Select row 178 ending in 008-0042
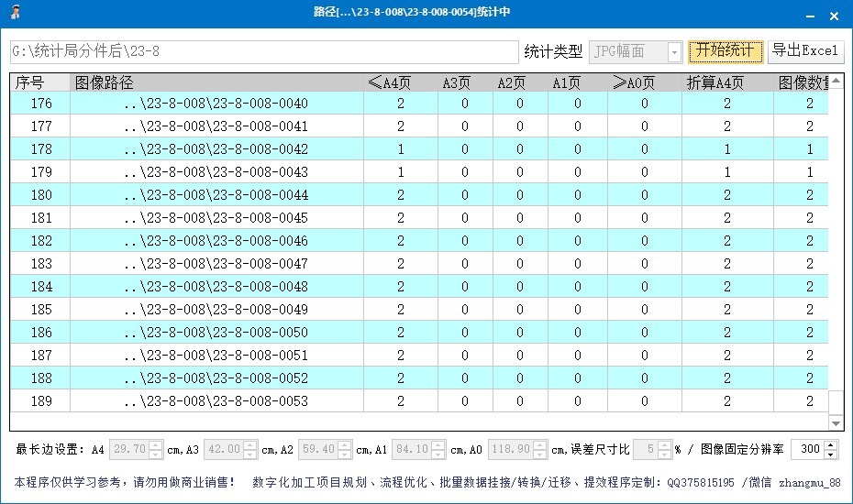The width and height of the screenshot is (853, 504). [216, 149]
